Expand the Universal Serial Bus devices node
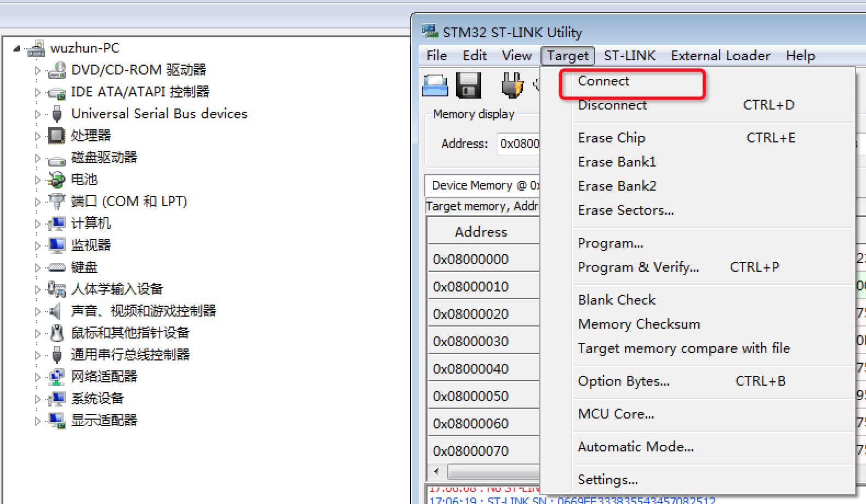Viewport: 866px width, 504px height. [37, 114]
